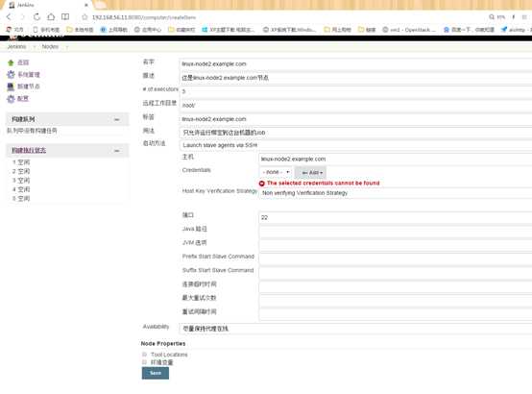Click the browser forward arrow

click(22, 16)
